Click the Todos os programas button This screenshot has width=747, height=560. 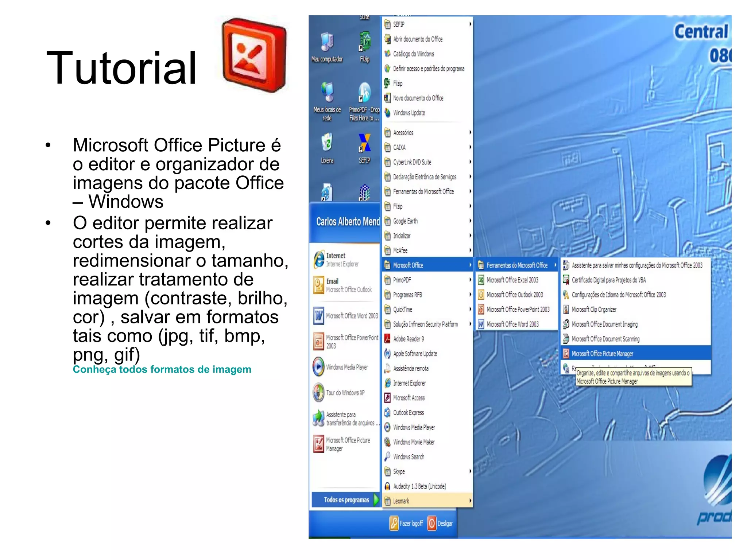346,499
